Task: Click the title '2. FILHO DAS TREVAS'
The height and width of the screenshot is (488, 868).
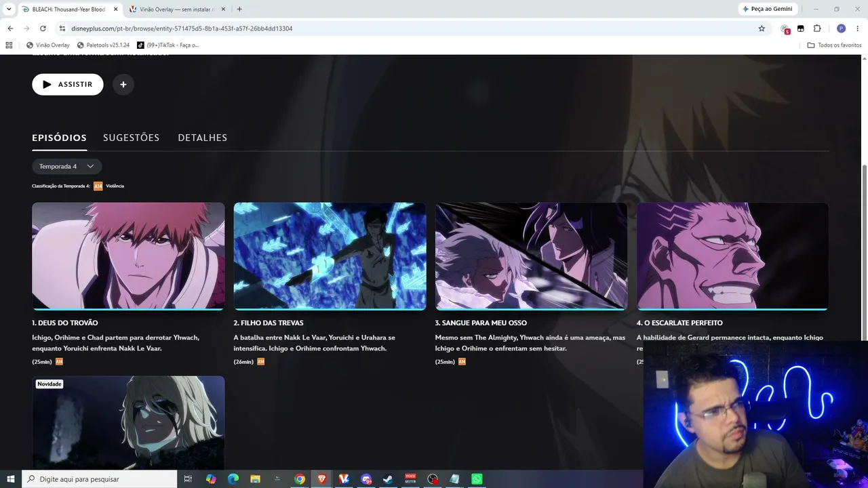Action: (x=269, y=323)
